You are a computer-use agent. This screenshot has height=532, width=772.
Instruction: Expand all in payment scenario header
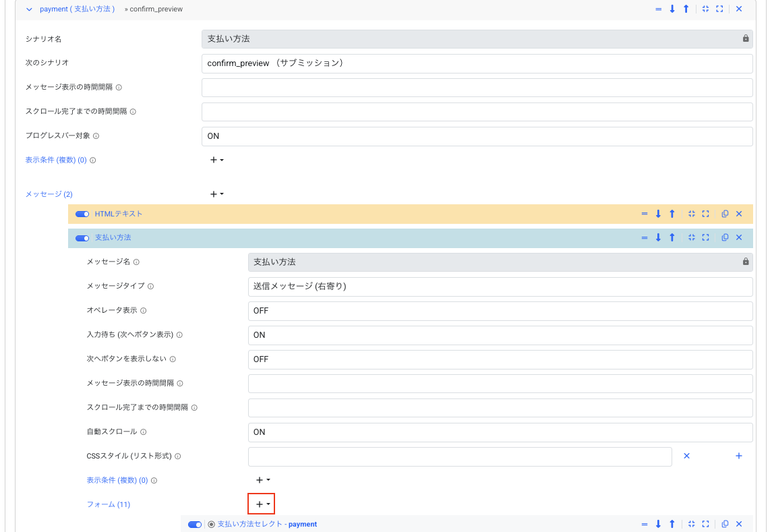(719, 9)
